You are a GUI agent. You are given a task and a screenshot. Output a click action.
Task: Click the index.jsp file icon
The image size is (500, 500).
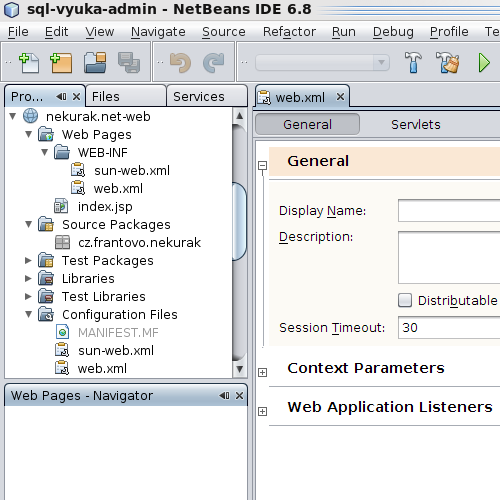tap(61, 206)
